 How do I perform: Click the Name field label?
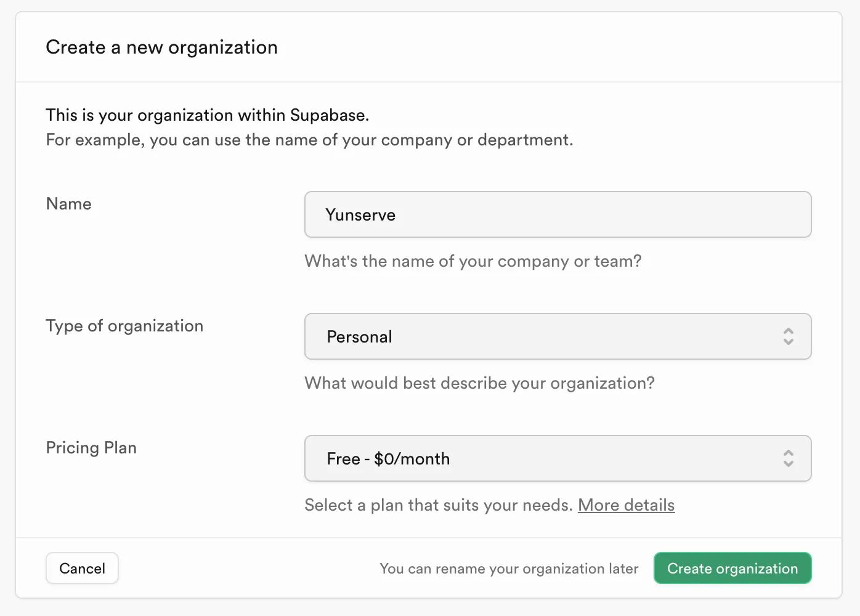[68, 203]
